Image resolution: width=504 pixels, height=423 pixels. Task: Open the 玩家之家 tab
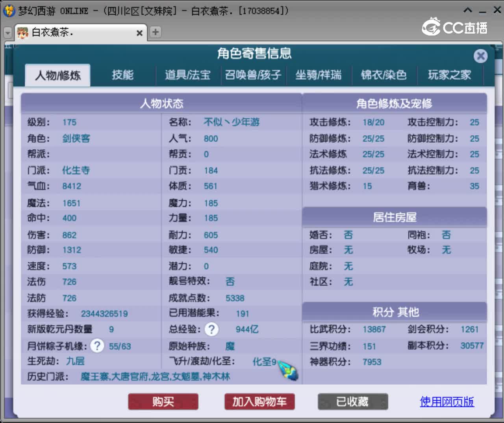(449, 75)
